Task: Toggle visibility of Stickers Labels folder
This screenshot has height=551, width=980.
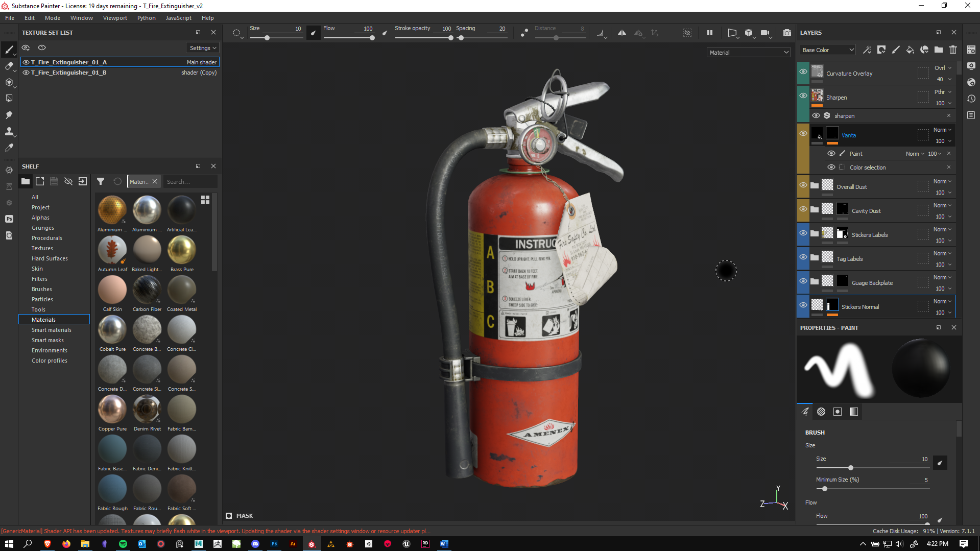Action: point(803,233)
